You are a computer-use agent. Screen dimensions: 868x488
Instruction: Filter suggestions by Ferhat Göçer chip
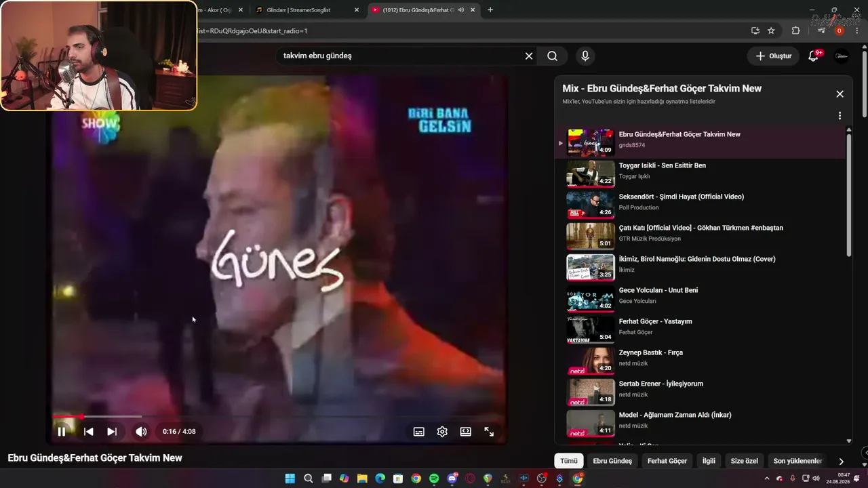(x=667, y=461)
